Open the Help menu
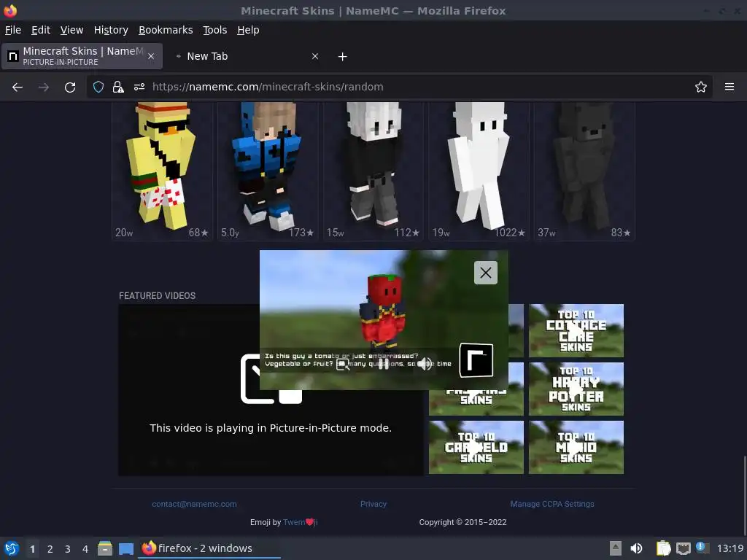Screen dimensions: 747x560 pyautogui.click(x=248, y=30)
